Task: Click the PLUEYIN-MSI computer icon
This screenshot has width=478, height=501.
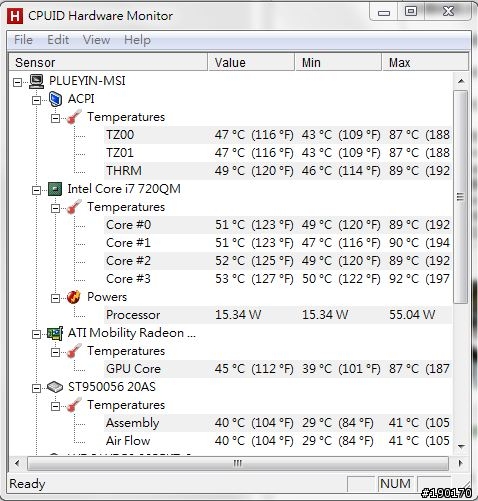Action: [x=36, y=81]
